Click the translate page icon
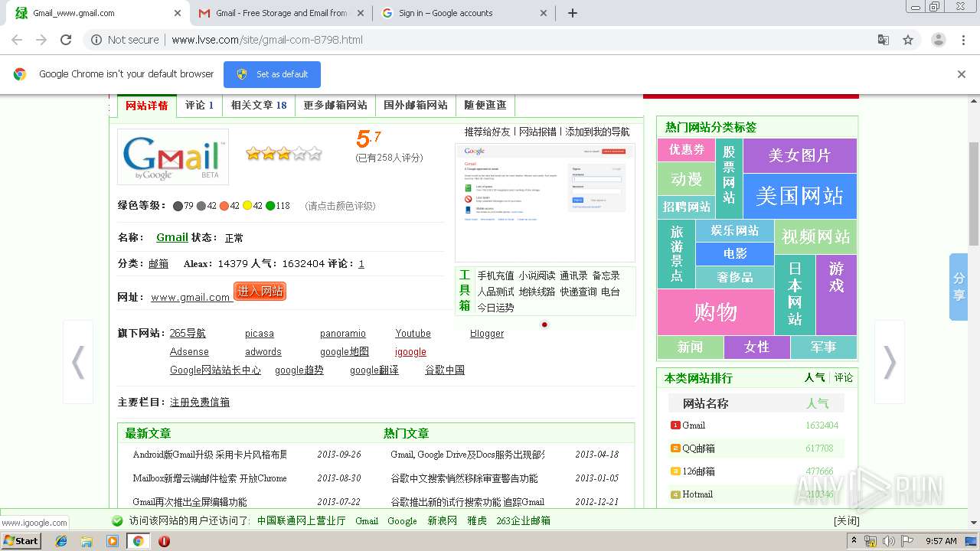 (884, 40)
